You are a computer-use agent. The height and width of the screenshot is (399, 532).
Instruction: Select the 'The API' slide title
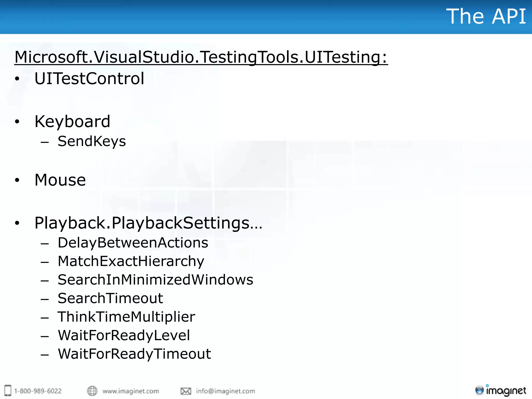point(486,16)
